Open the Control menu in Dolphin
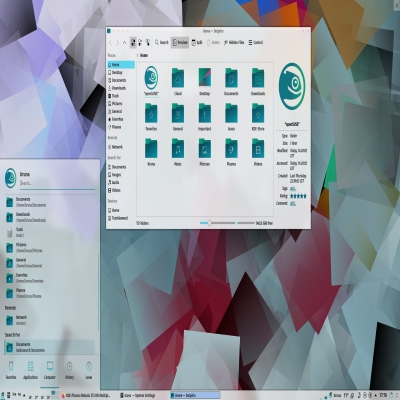Viewport: 400px width, 400px height. [x=256, y=42]
